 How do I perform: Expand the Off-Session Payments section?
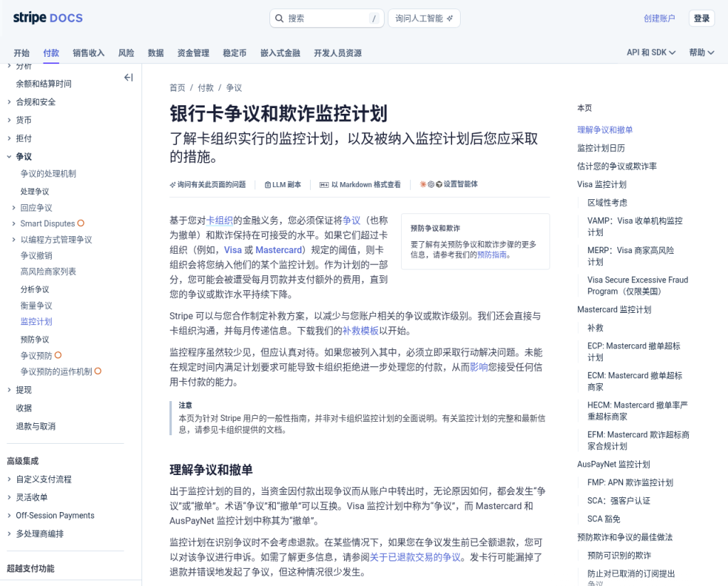pyautogui.click(x=9, y=516)
